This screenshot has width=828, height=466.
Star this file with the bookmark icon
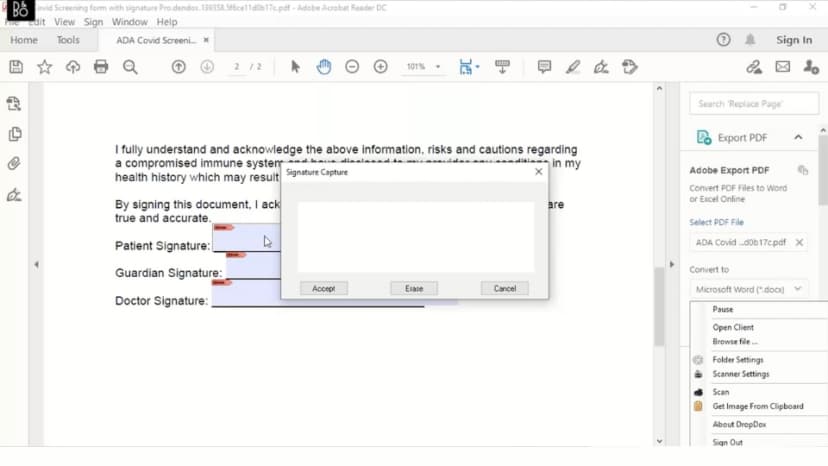pyautogui.click(x=44, y=67)
